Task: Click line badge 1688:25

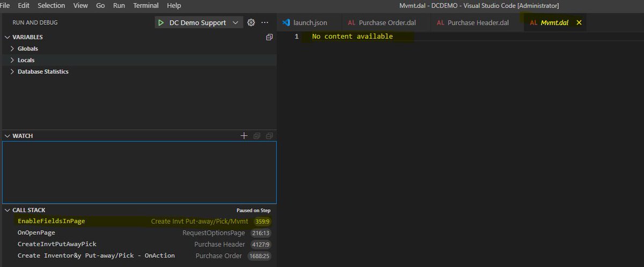Action: pos(259,256)
